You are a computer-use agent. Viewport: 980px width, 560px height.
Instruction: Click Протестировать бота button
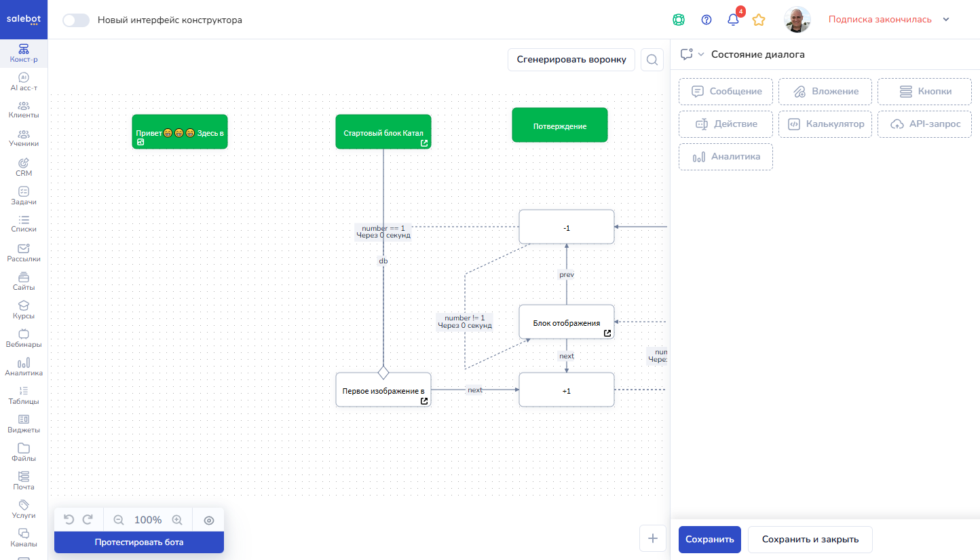(x=139, y=542)
